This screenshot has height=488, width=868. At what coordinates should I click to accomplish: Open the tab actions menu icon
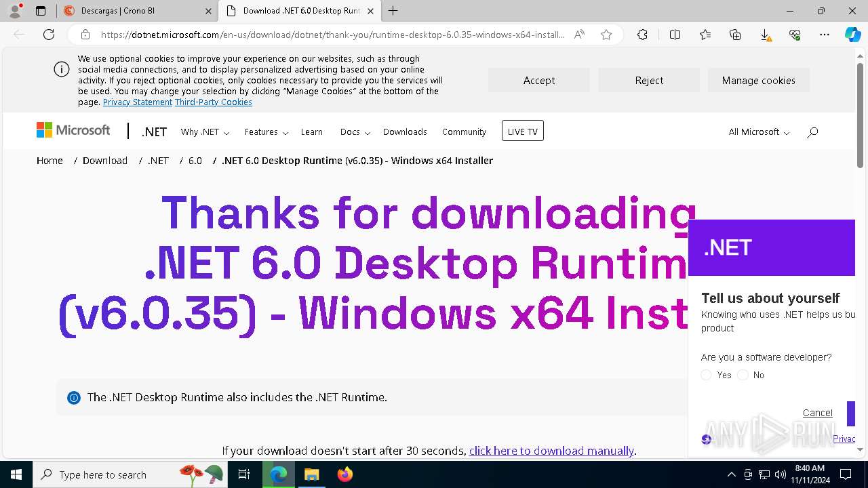41,11
